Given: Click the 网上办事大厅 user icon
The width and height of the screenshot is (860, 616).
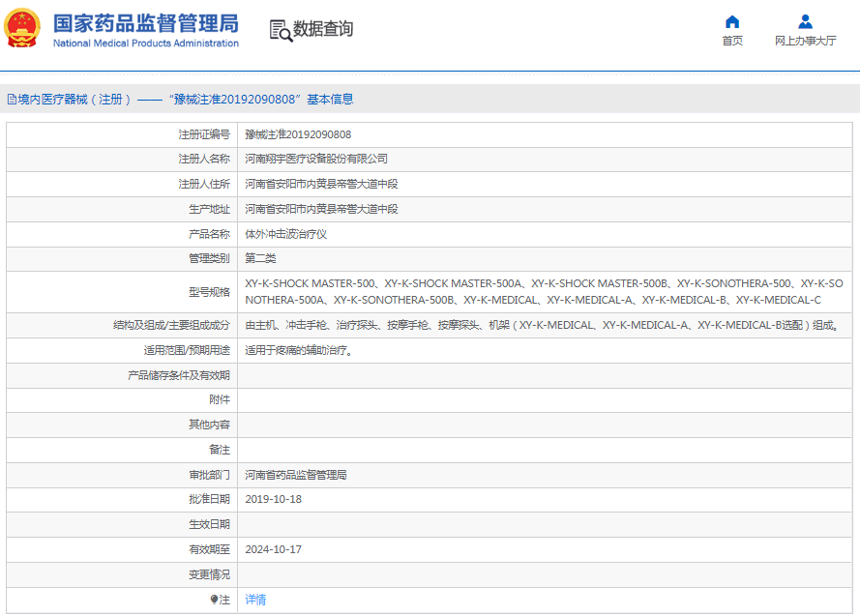Looking at the screenshot, I should (805, 22).
